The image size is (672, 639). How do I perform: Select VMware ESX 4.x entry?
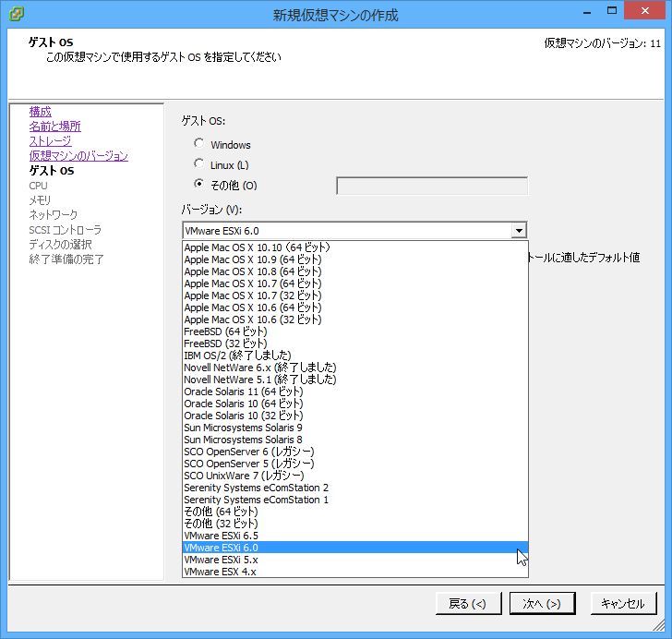[354, 572]
